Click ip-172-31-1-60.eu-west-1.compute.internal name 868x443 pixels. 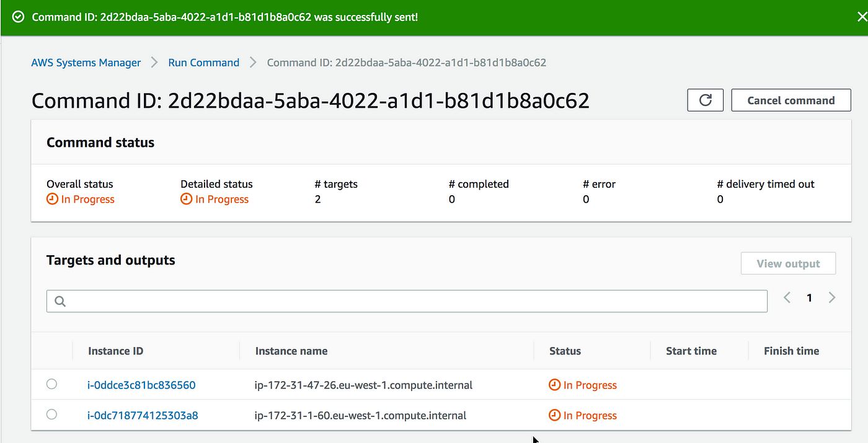pyautogui.click(x=360, y=416)
